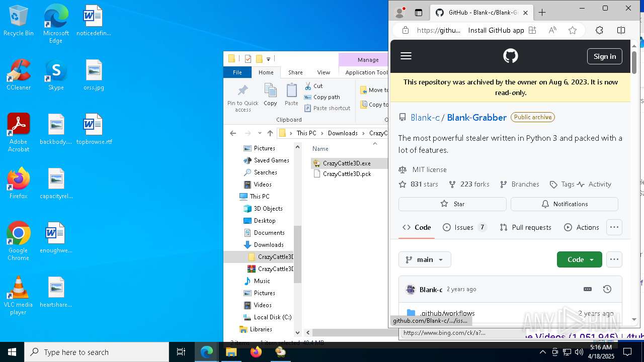Click Notifications button on GitHub
644x362 pixels.
pyautogui.click(x=565, y=204)
